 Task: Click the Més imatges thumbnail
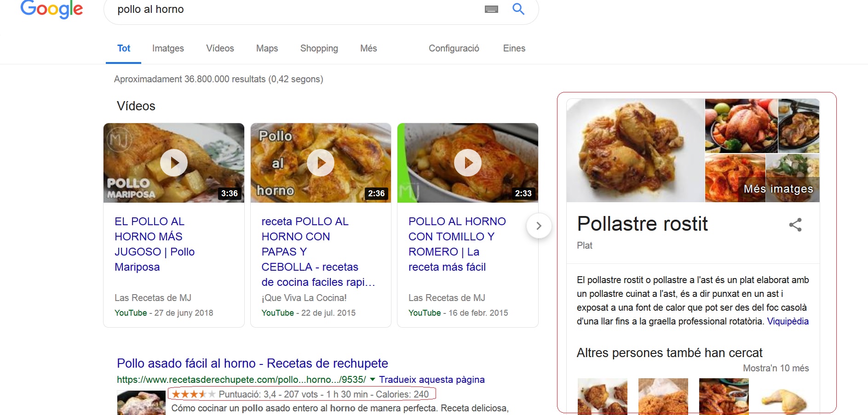click(x=778, y=189)
